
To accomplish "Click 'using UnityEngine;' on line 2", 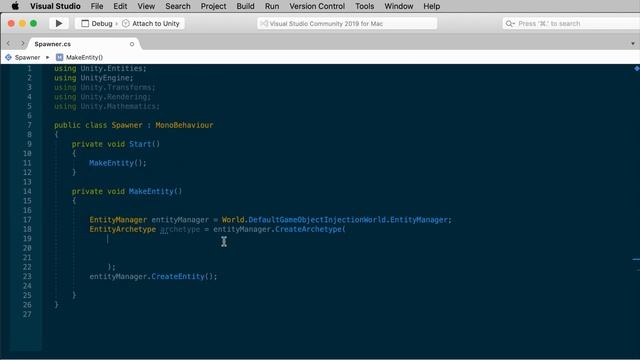I will coord(93,78).
